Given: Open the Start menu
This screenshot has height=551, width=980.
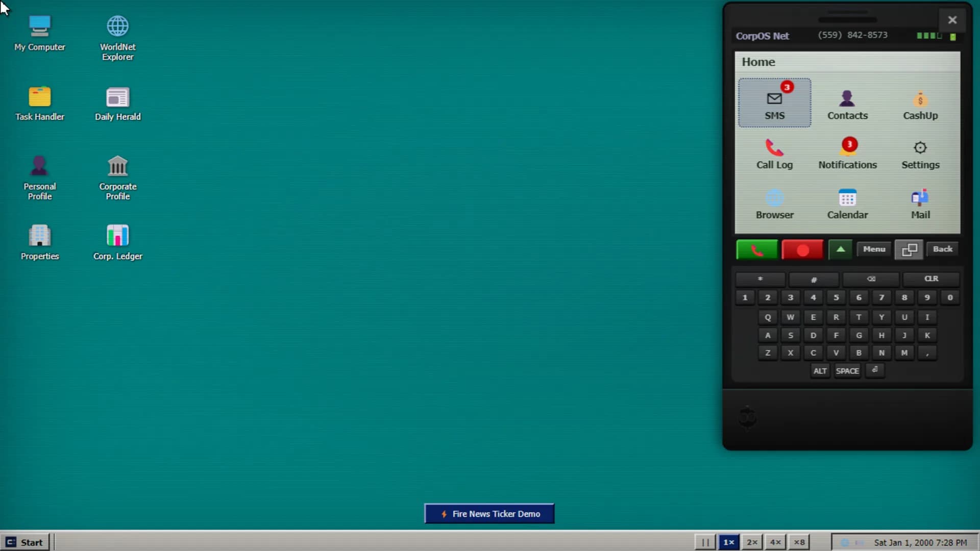Looking at the screenshot, I should click(x=25, y=542).
